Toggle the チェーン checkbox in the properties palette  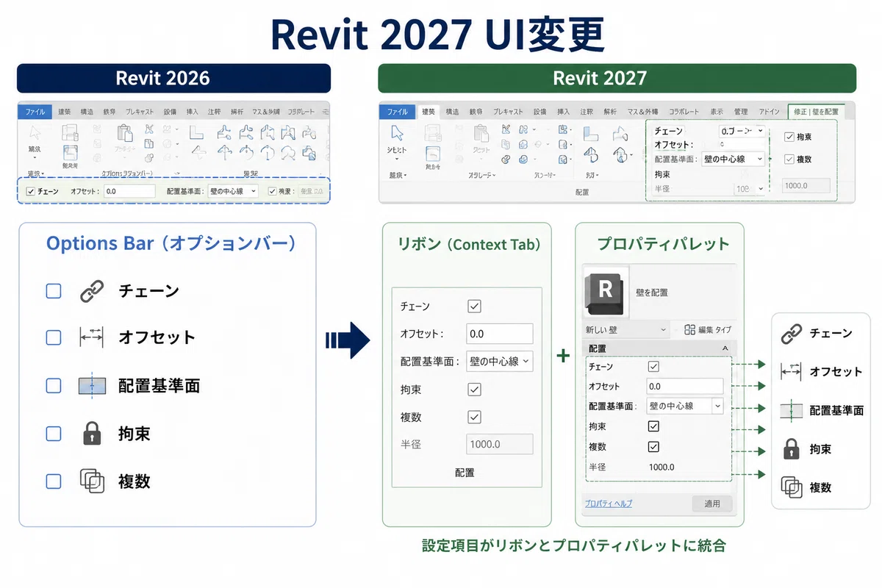pos(653,366)
